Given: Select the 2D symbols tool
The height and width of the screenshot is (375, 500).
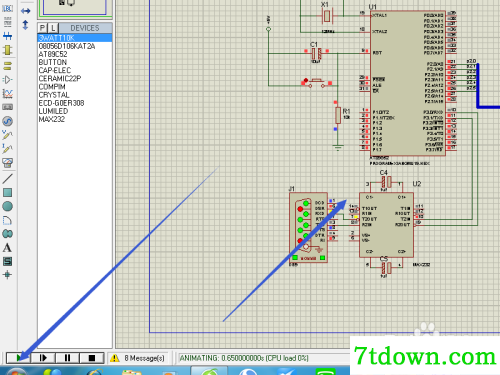Looking at the screenshot, I should 7,261.
